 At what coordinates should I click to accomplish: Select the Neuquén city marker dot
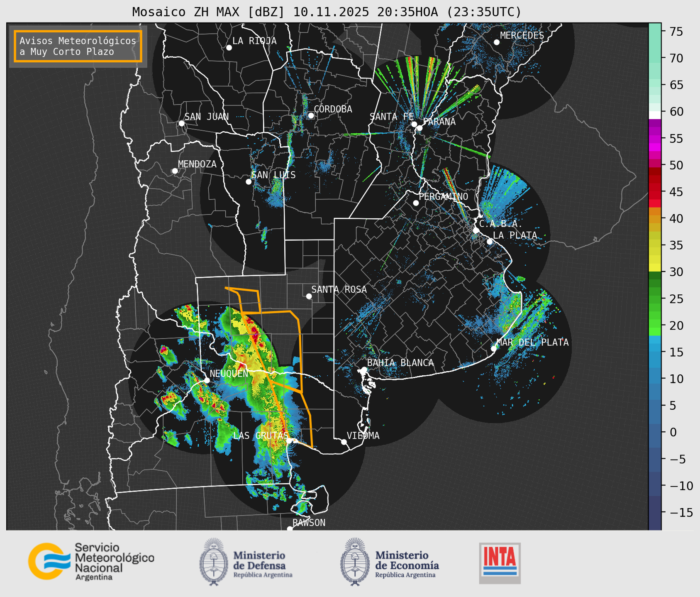click(207, 380)
